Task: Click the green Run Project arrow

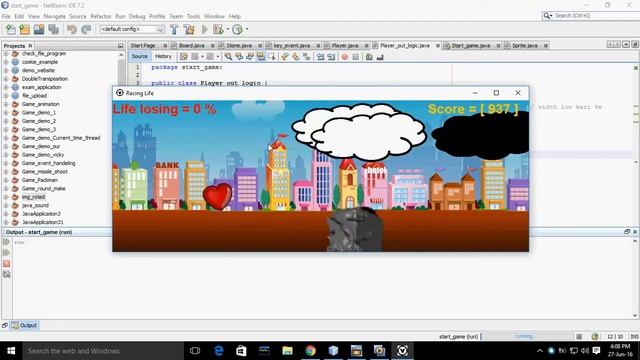Action: 205,29
